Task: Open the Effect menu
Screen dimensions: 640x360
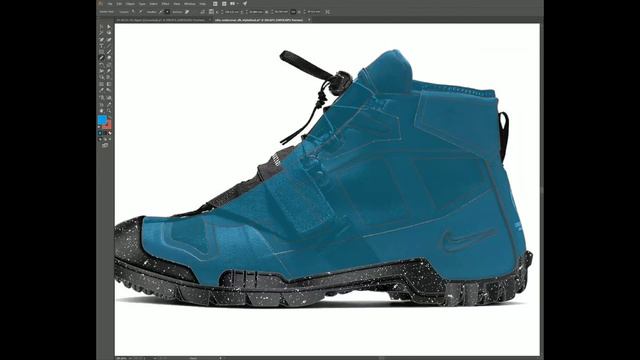Action: [165, 4]
